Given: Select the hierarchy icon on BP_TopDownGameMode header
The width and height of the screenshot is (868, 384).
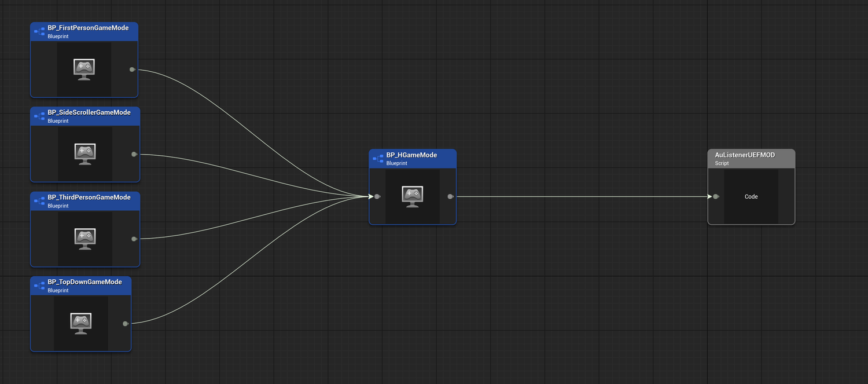Looking at the screenshot, I should click(39, 286).
